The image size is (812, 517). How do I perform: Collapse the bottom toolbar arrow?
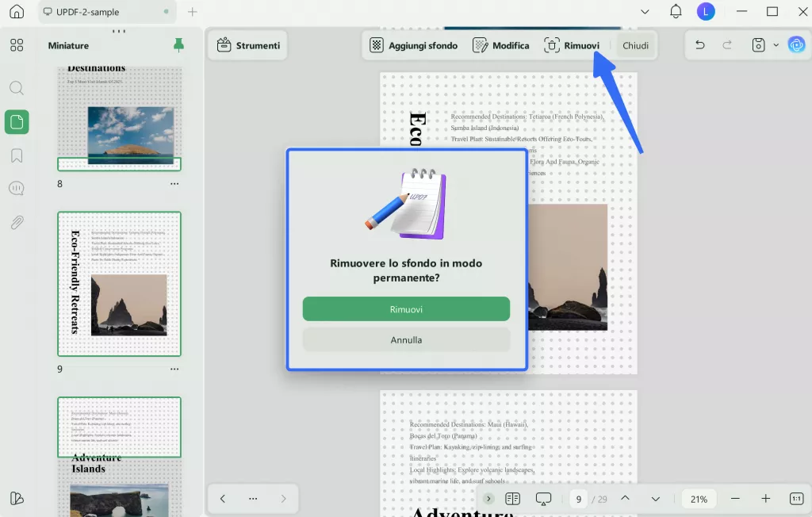(x=488, y=499)
